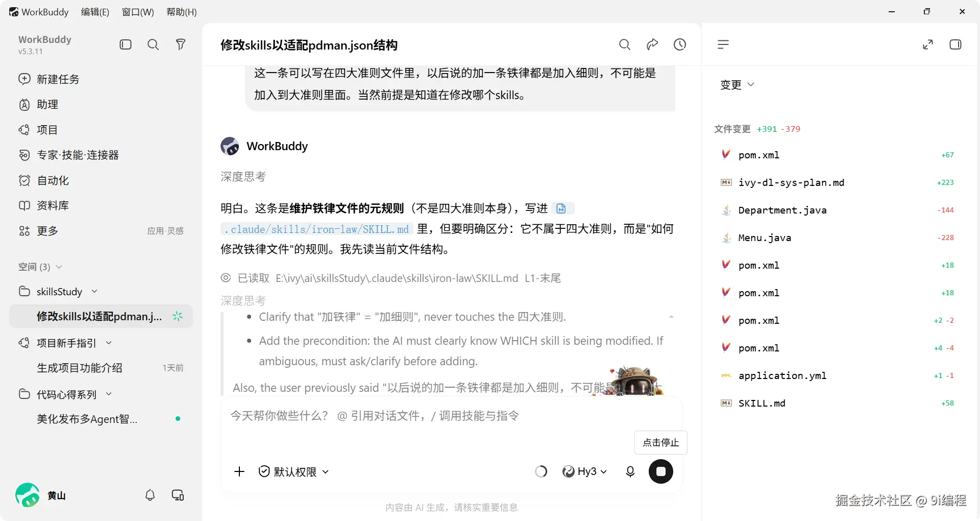This screenshot has width=980, height=521.
Task: Open Department.java in the changes list
Action: (x=837, y=210)
